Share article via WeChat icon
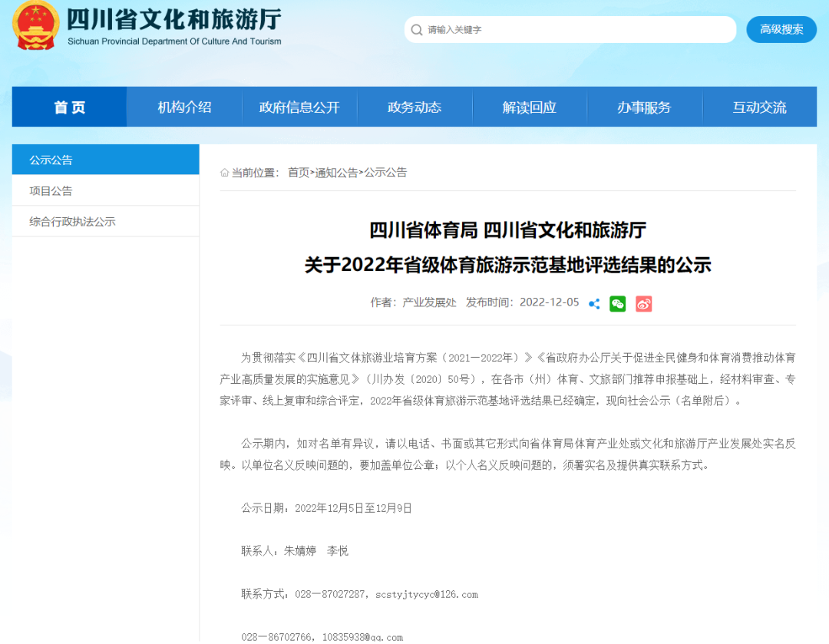Viewport: 829px width, 644px height. (618, 304)
